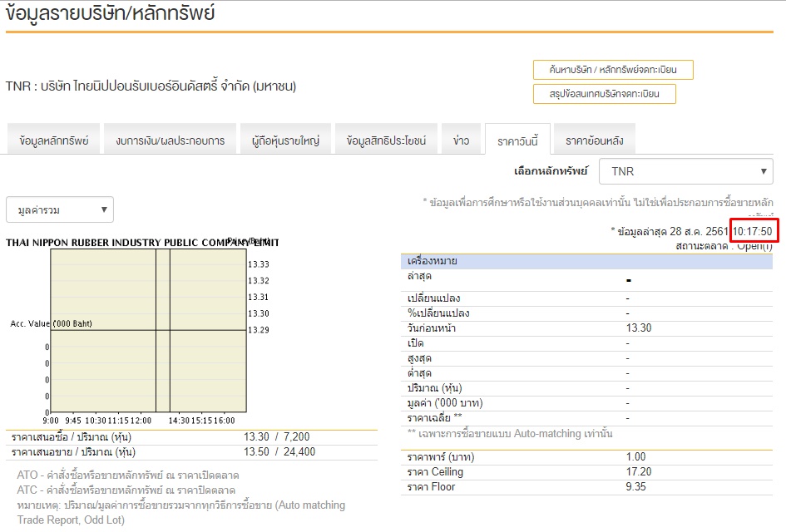
Task: Click the เปิด row label
Action: pyautogui.click(x=416, y=343)
